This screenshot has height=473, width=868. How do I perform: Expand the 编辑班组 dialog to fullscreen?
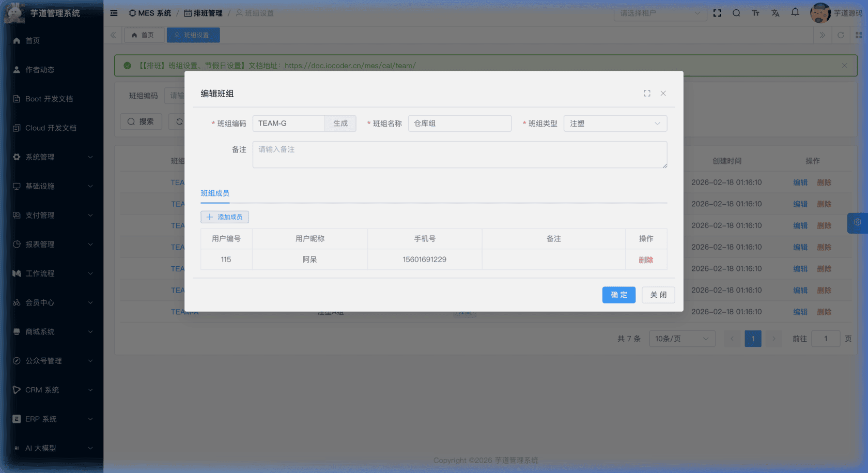pos(647,94)
